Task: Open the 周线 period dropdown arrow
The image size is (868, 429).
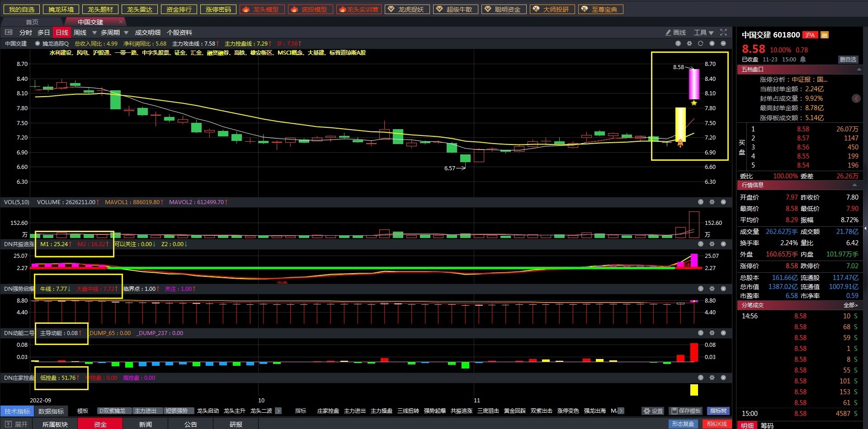Action: click(94, 33)
